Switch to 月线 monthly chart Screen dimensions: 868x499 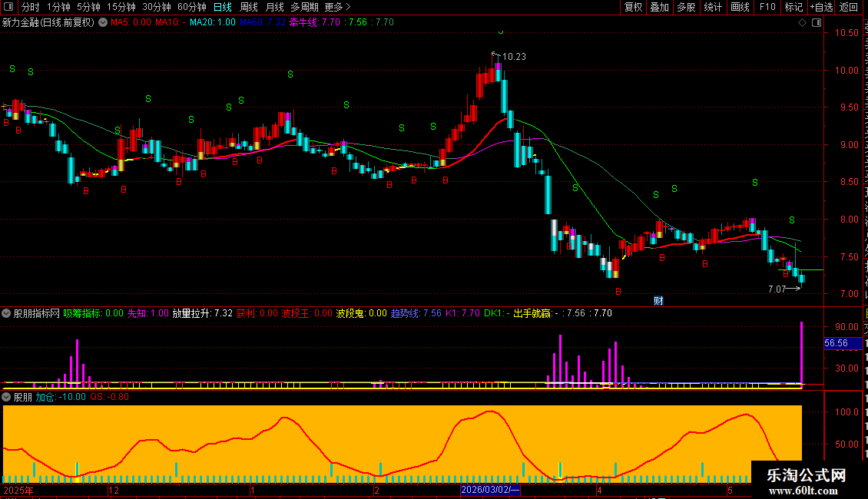[274, 7]
